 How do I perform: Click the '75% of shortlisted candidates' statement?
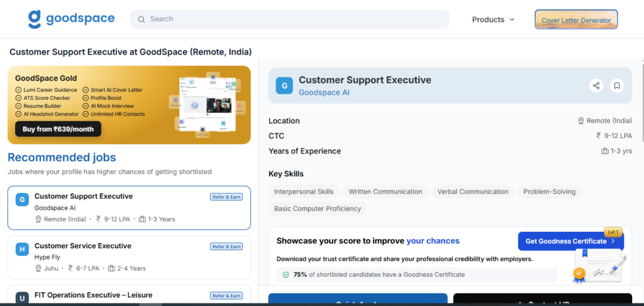[x=379, y=275]
